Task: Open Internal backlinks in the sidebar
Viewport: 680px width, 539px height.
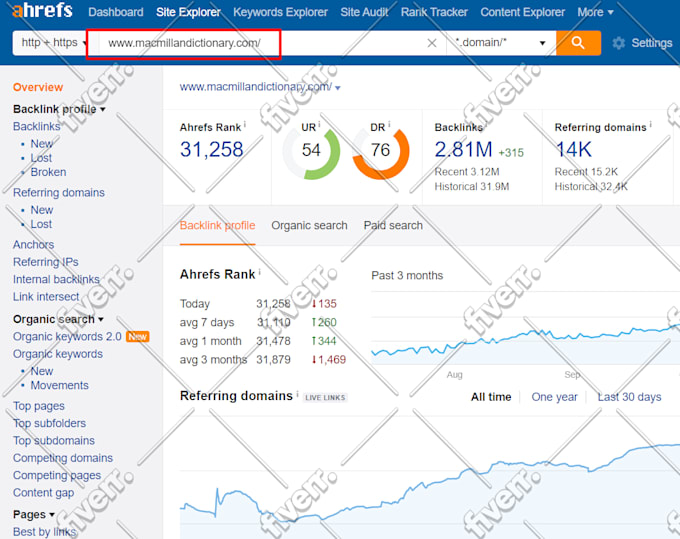Action: [56, 279]
